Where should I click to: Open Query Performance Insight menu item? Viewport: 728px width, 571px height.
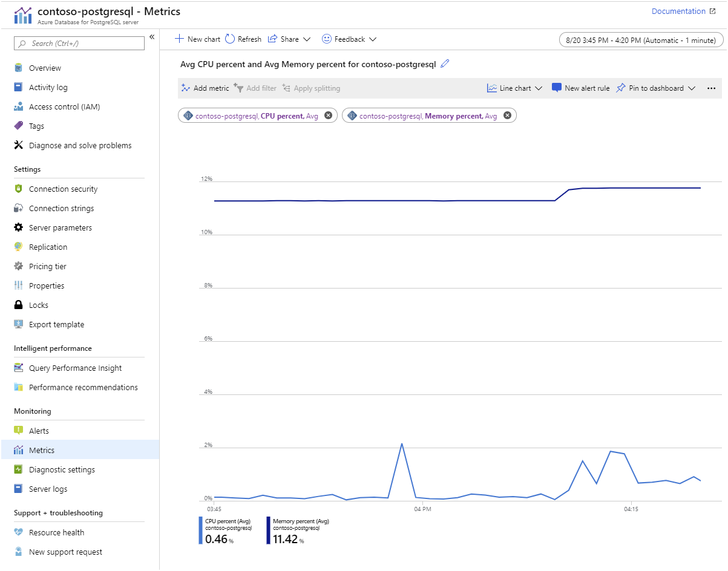point(75,368)
